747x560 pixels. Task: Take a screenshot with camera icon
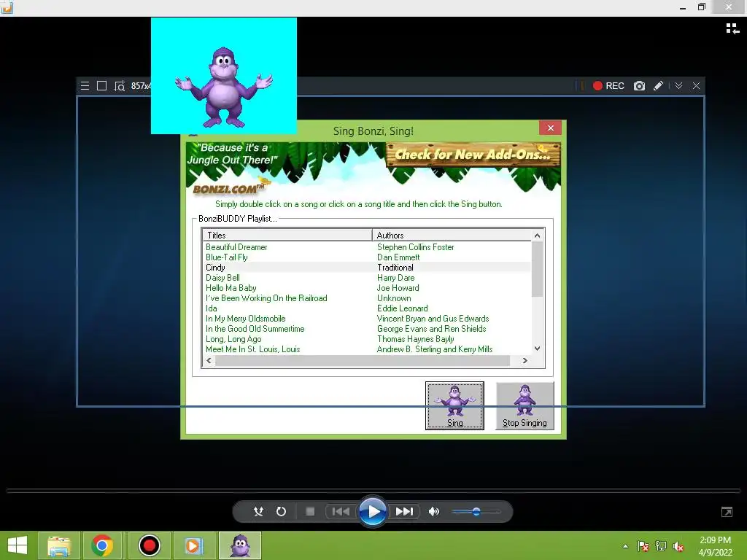pyautogui.click(x=639, y=86)
